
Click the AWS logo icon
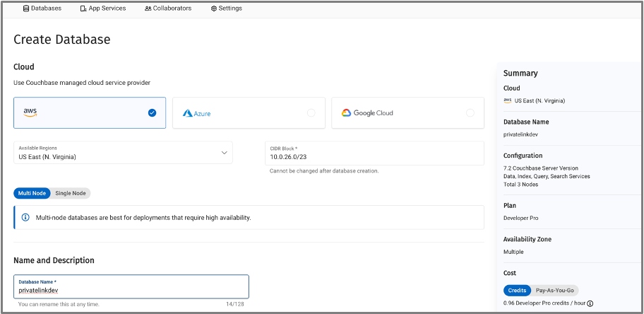click(30, 112)
